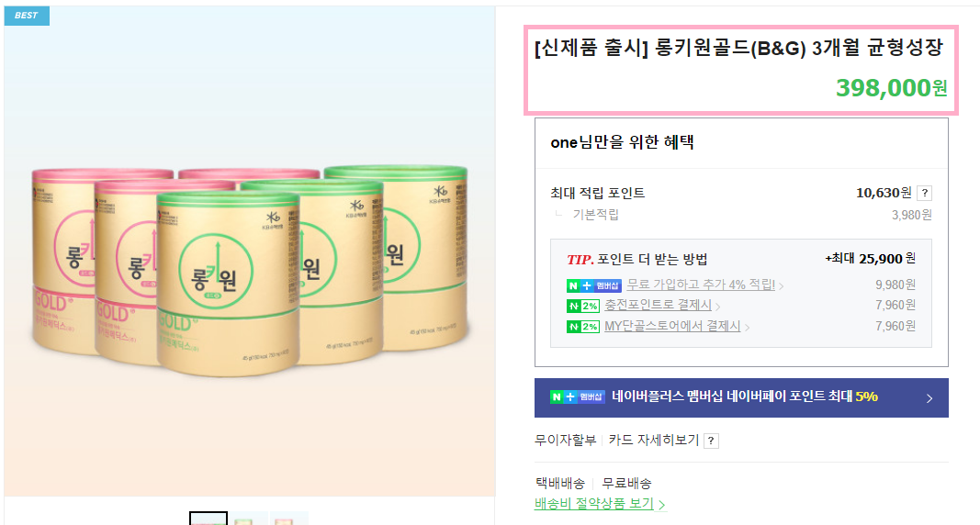This screenshot has width=980, height=525.
Task: Click the BEST badge on product image
Action: coord(27,16)
